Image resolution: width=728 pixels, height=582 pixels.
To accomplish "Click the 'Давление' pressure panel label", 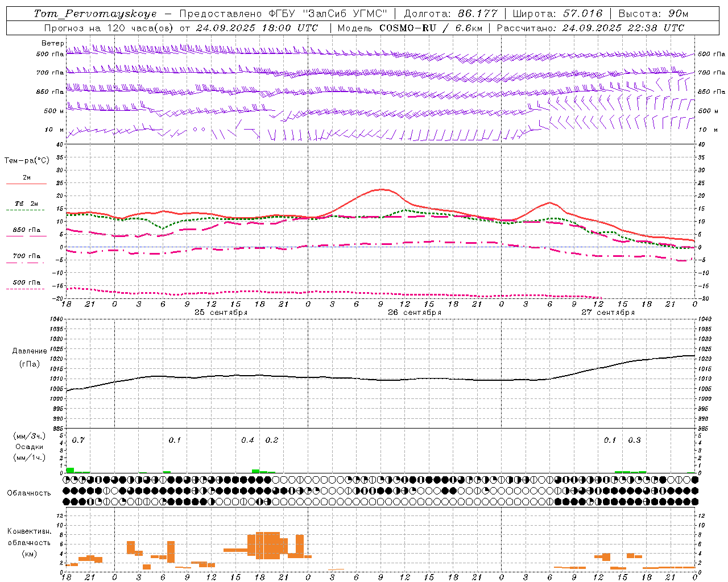I will point(30,351).
